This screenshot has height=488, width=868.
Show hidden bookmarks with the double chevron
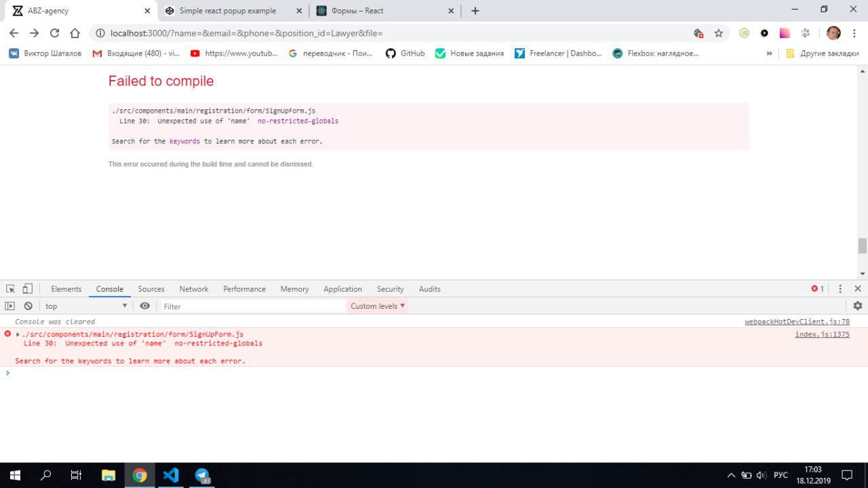click(x=769, y=53)
